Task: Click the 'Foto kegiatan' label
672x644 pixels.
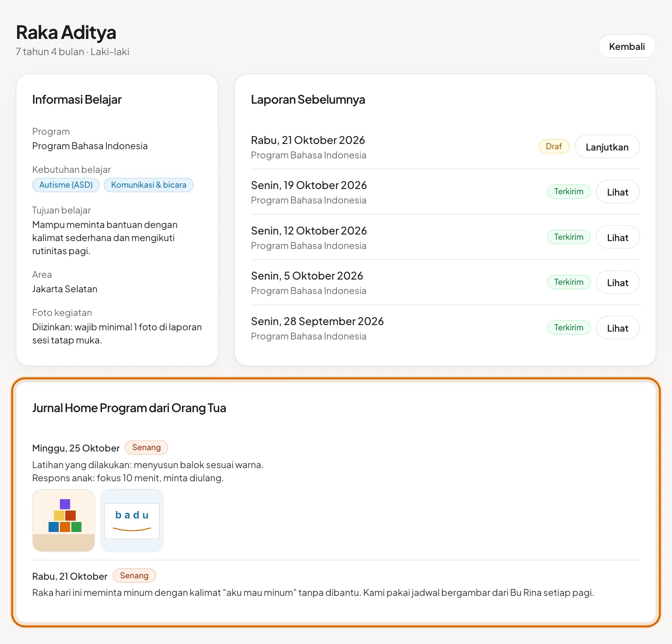Action: 62,312
